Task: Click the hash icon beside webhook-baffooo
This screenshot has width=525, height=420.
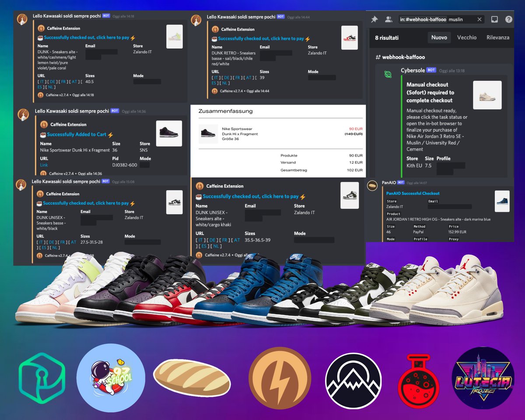Action: [x=378, y=57]
